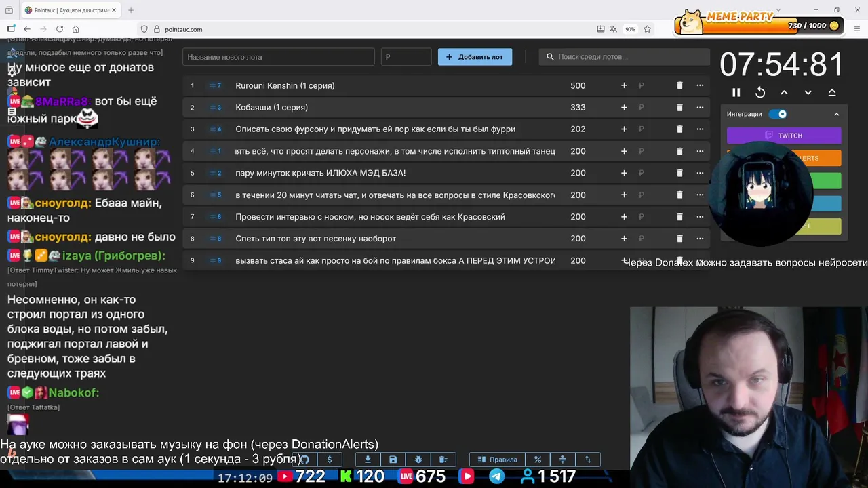Bookmark this page with the star
Image resolution: width=868 pixels, height=488 pixels.
[648, 29]
